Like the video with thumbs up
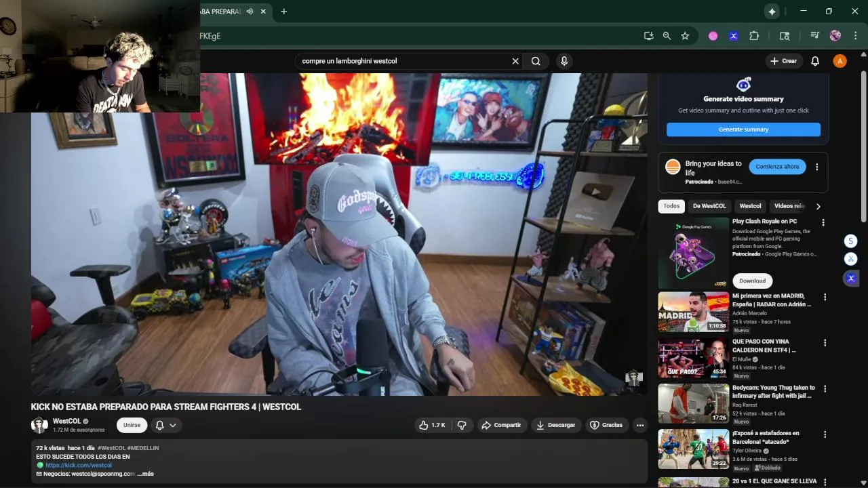The image size is (868, 488). click(x=432, y=425)
